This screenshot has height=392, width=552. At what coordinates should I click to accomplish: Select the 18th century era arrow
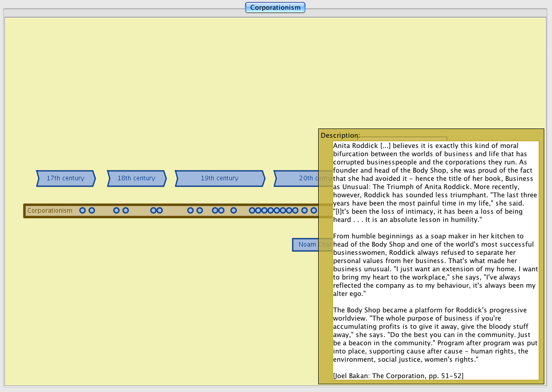click(137, 178)
